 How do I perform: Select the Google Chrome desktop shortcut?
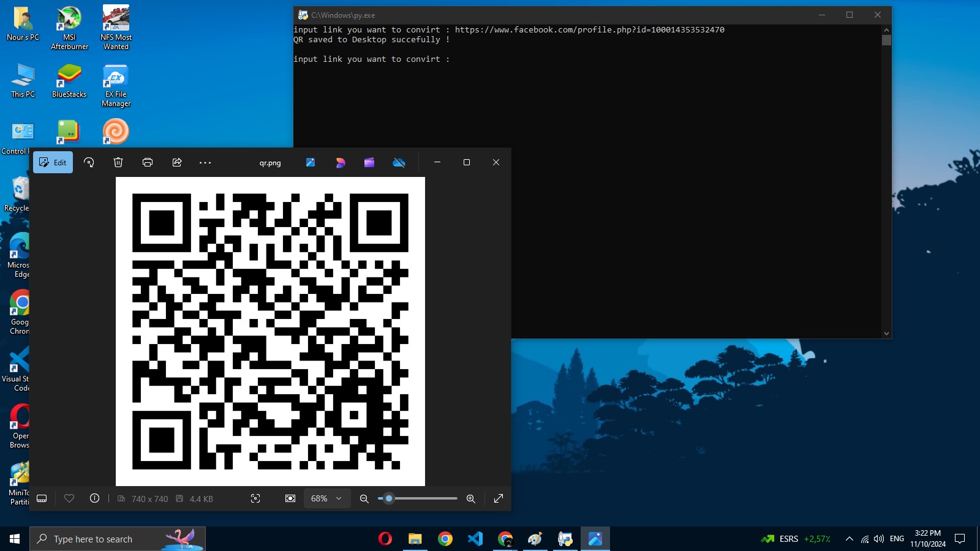[18, 312]
